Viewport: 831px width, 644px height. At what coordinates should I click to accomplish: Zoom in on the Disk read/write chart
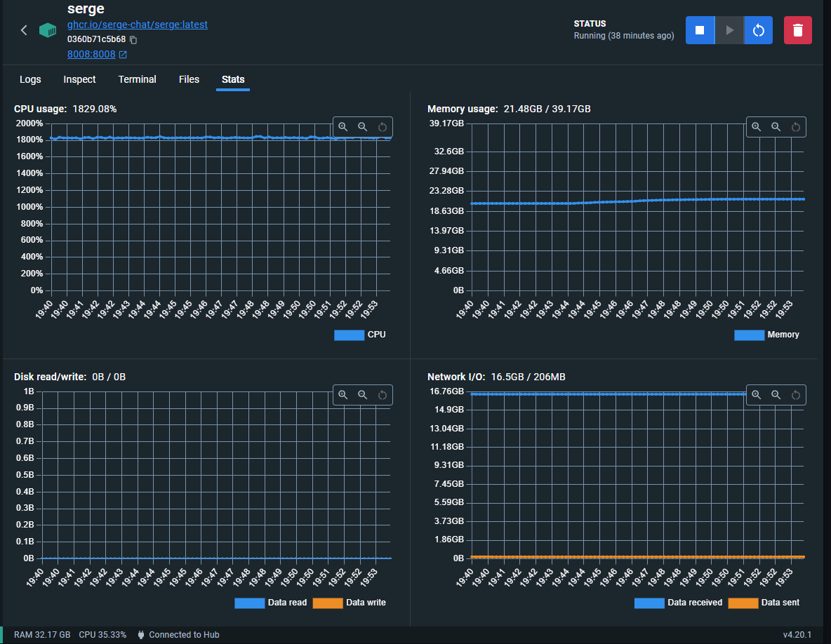[x=343, y=395]
